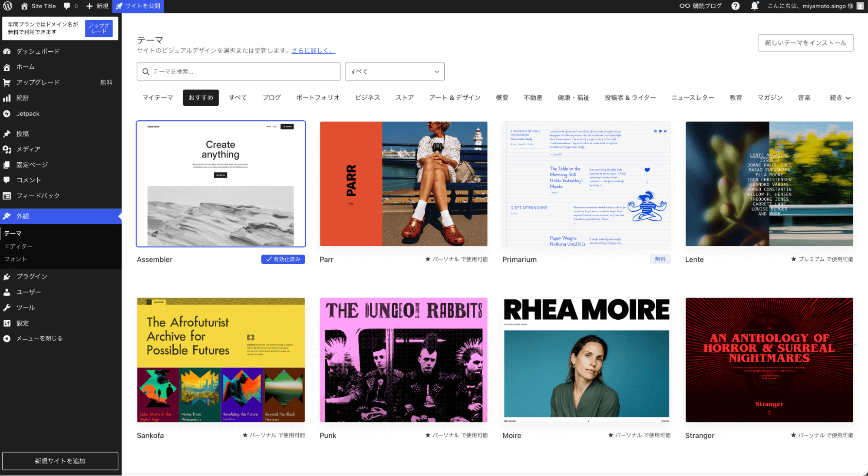Screen dimensions: 868x476
Task: Select the 統計 (stats) icon
Action: (7, 98)
